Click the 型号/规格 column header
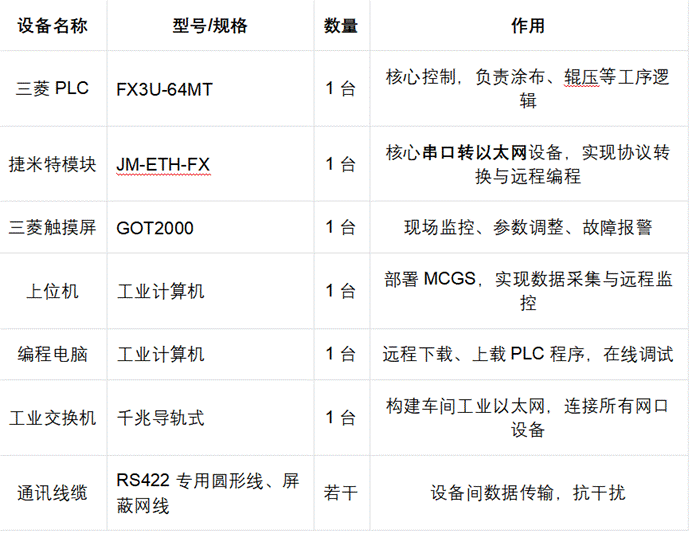This screenshot has height=534, width=692. 210,26
